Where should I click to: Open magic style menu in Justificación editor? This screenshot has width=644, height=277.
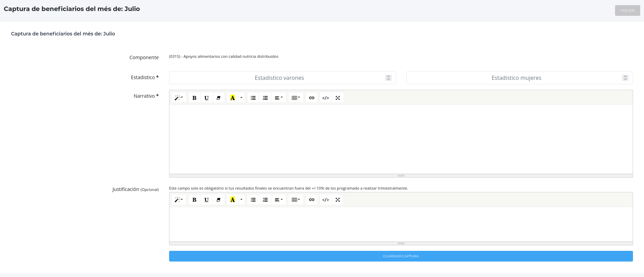(x=179, y=200)
